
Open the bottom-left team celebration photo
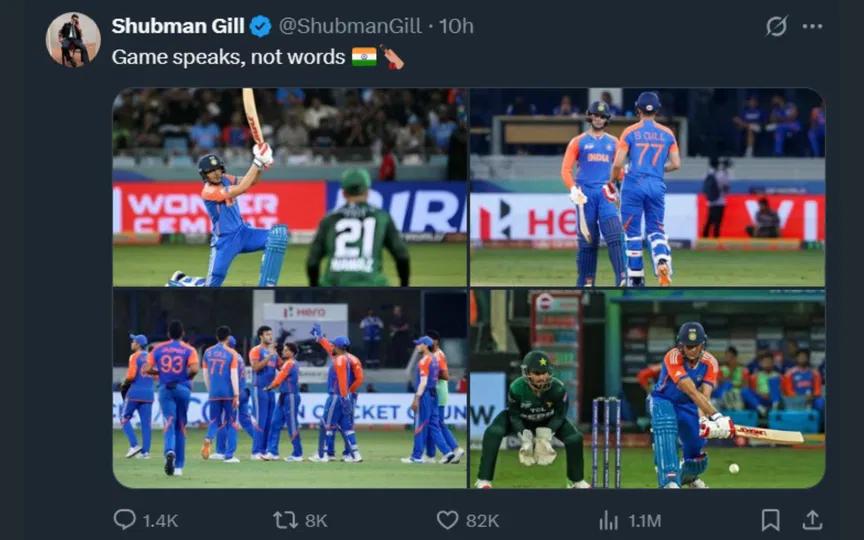coord(290,388)
